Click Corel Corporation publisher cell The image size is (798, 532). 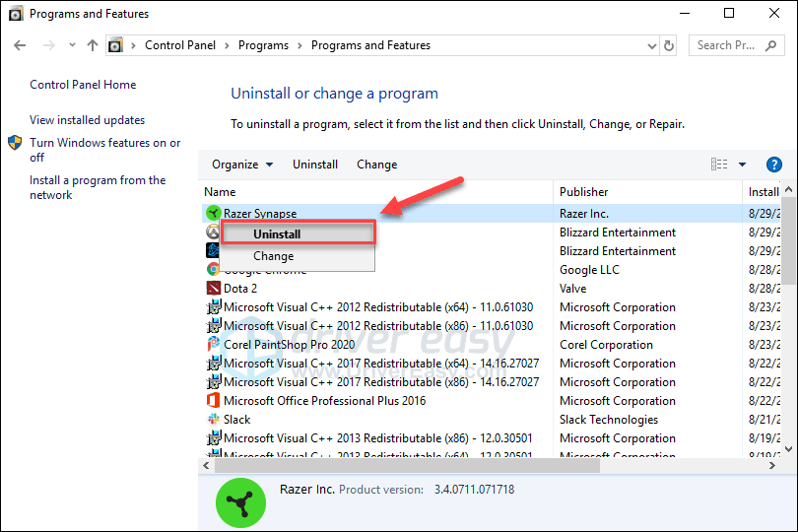click(606, 345)
